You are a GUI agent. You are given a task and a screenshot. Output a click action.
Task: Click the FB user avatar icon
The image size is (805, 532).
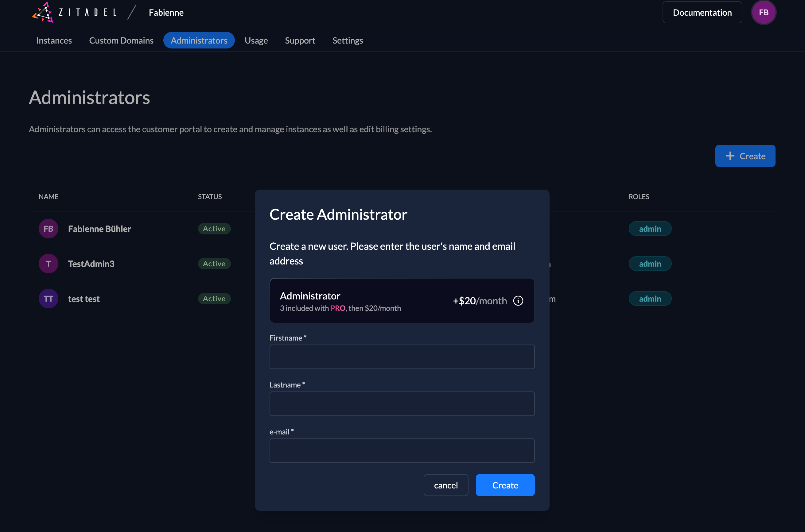(x=764, y=12)
